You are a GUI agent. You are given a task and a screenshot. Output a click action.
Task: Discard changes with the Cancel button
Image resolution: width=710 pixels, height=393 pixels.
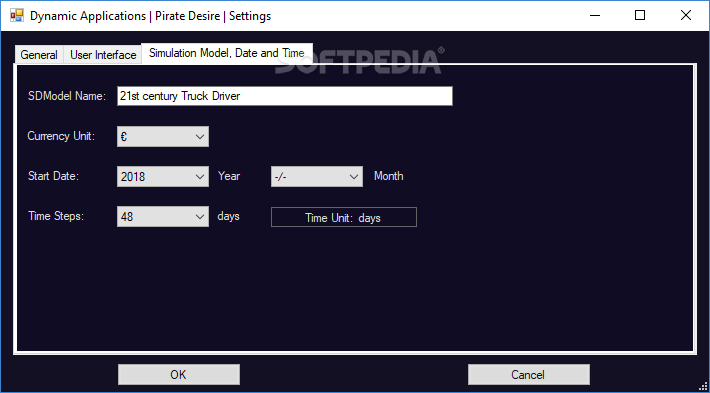coord(529,374)
